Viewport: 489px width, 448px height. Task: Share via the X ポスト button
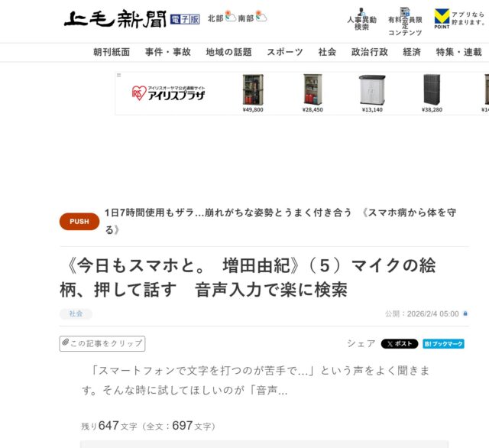pos(400,344)
